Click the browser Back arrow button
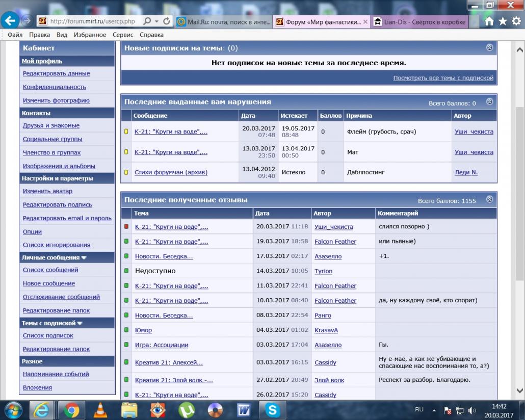This screenshot has height=420, width=525. point(10,20)
